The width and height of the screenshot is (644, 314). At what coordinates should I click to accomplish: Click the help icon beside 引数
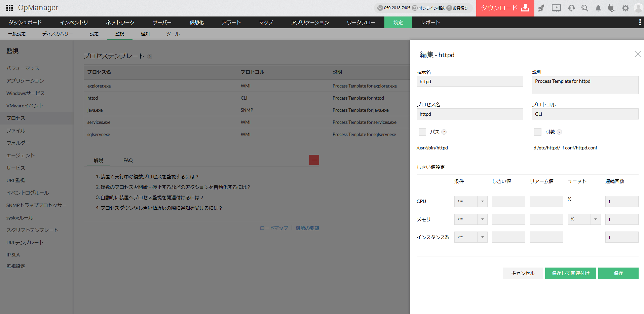click(x=559, y=132)
